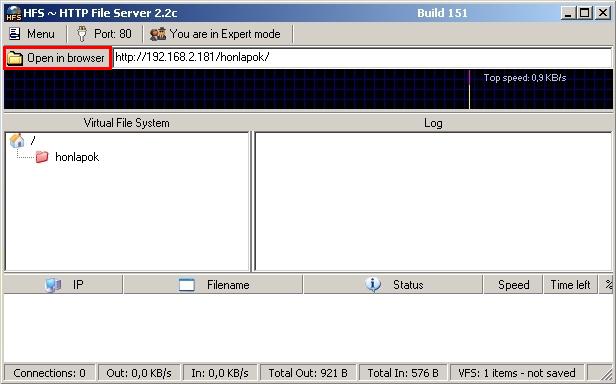Viewport: 616px width, 384px height.
Task: Click Total In: 576 B status entry
Action: coord(403,373)
